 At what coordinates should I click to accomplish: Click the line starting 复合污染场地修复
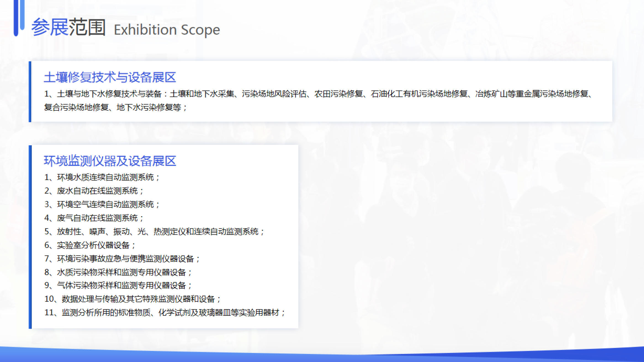click(115, 107)
